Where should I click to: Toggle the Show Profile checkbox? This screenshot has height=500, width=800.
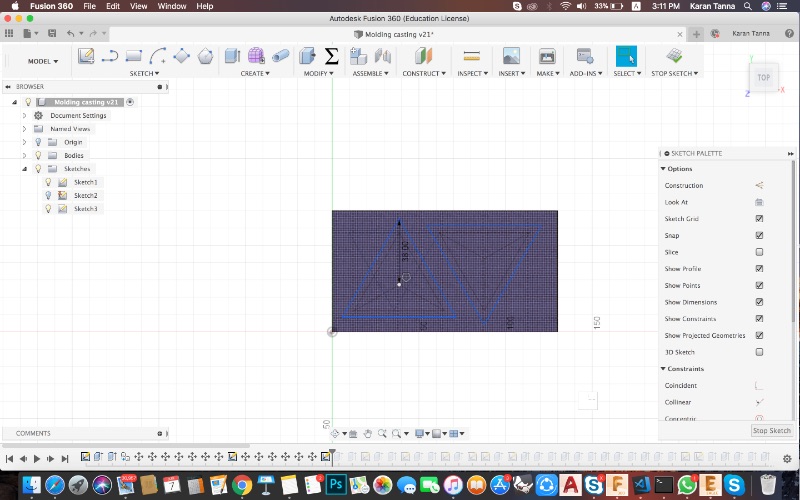click(x=759, y=268)
